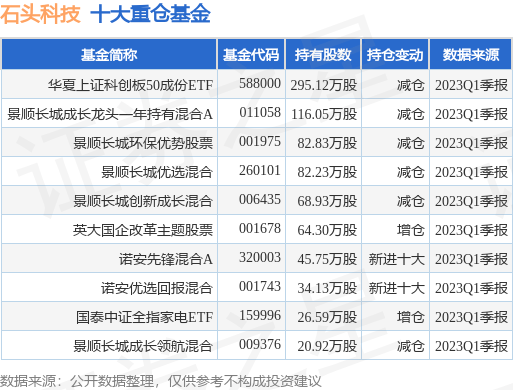513x390 pixels.
Task: Select the 英大国企改革主题股票 fund name
Action: click(x=143, y=230)
